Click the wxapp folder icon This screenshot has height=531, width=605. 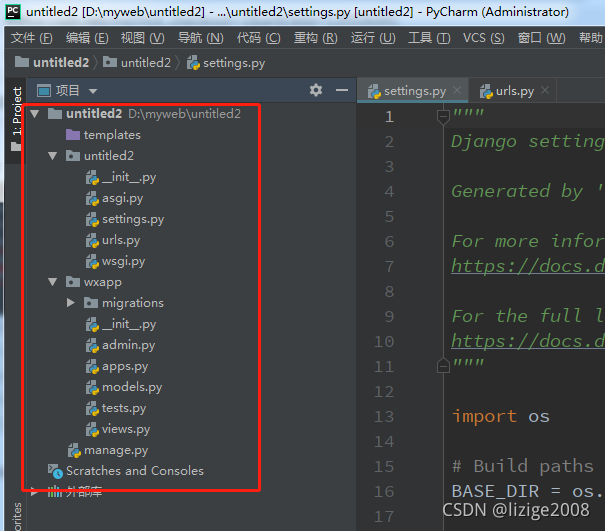73,282
